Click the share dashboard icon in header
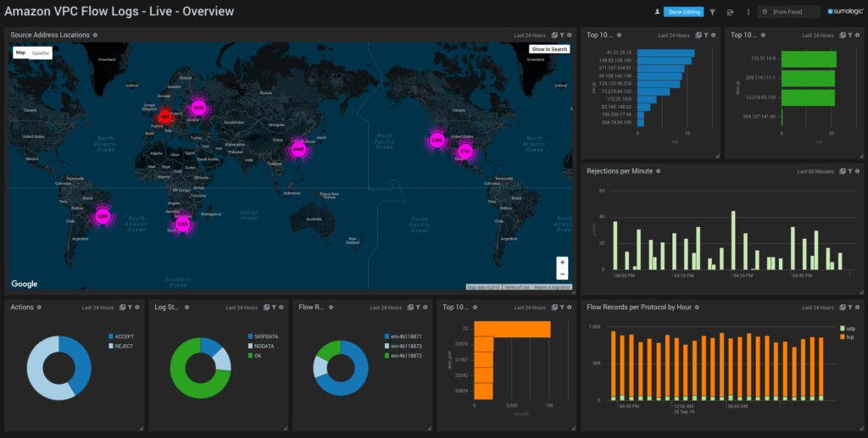 coord(730,12)
